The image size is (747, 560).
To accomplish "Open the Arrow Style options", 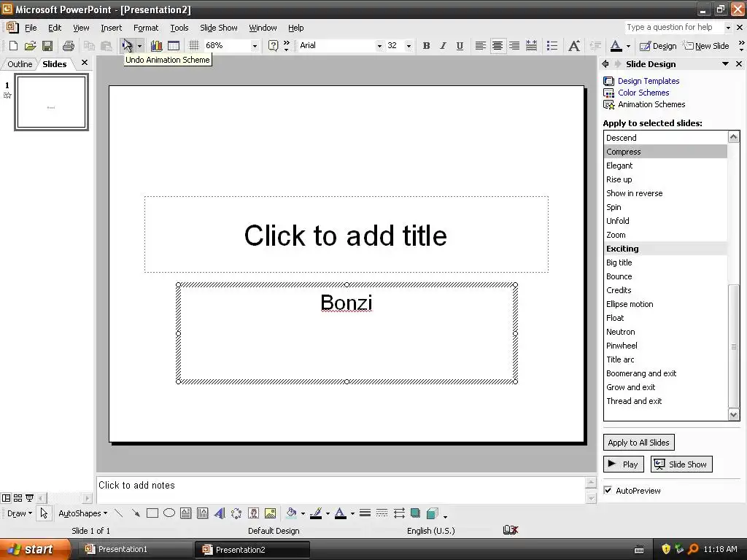I will (x=399, y=513).
